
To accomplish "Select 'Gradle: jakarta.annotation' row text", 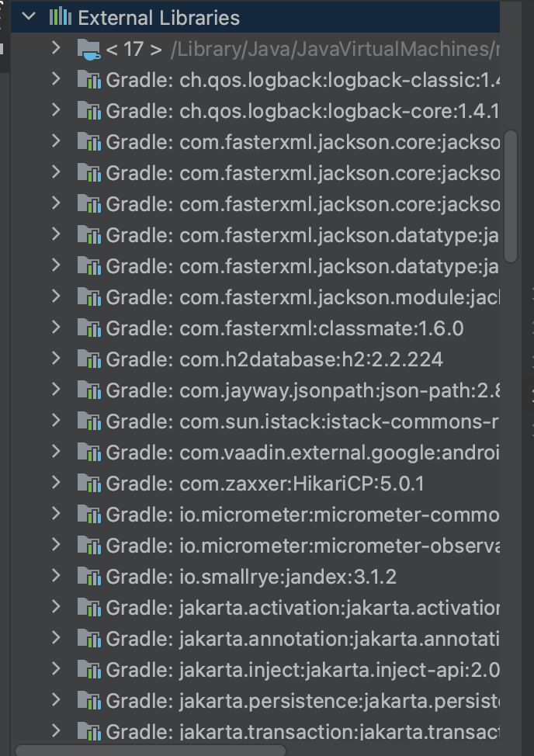I will click(303, 638).
